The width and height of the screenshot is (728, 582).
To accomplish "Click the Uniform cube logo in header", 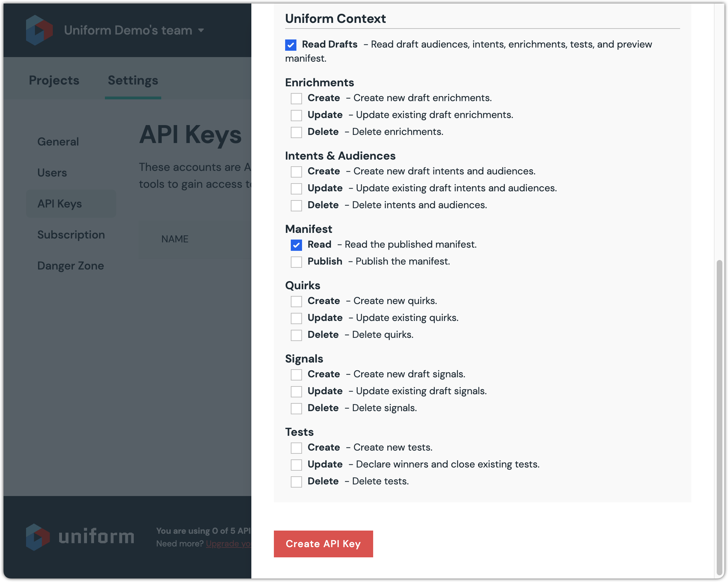I will pyautogui.click(x=39, y=30).
